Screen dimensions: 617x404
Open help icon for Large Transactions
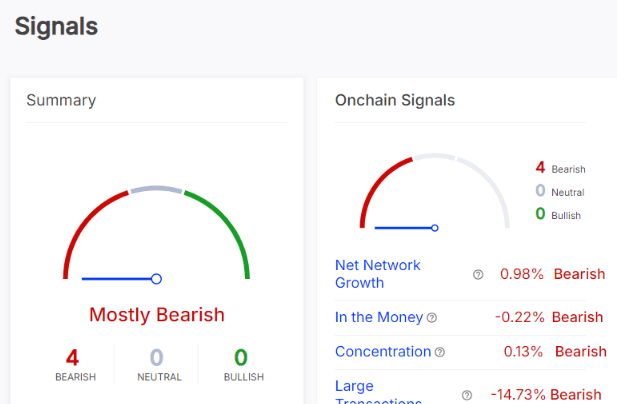tap(467, 395)
